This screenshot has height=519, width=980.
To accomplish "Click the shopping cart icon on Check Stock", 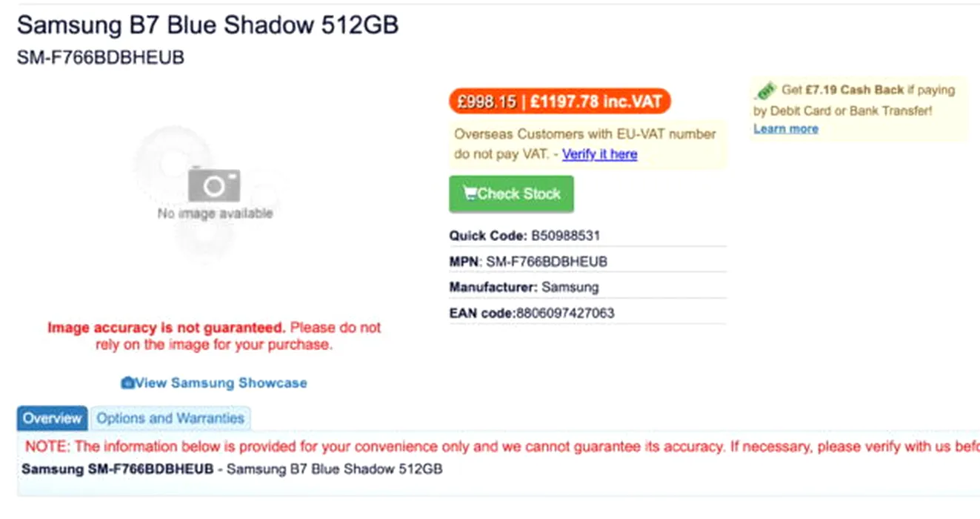I will (x=470, y=194).
